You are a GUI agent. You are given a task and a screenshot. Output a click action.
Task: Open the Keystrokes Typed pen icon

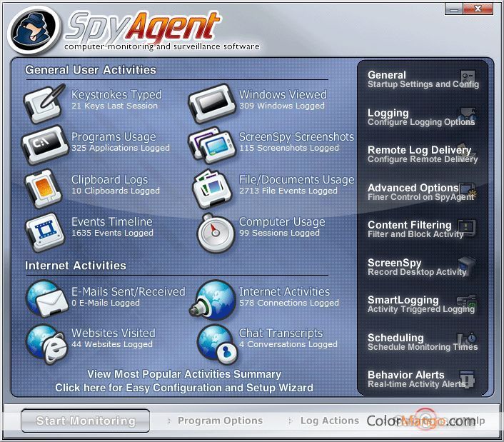44,104
